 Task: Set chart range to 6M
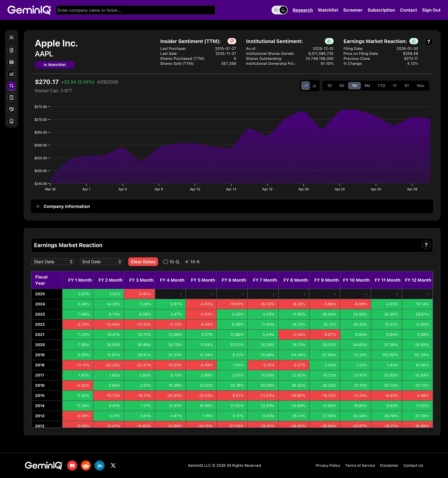coord(367,86)
